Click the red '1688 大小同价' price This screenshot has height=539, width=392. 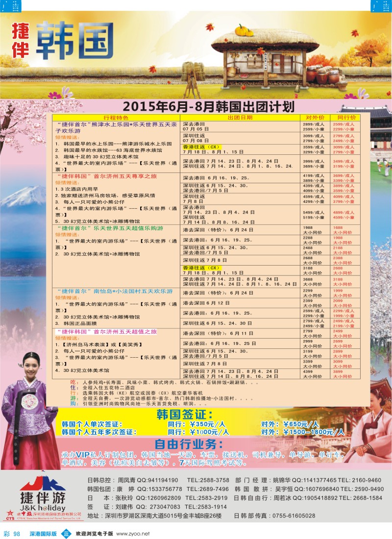343,230
